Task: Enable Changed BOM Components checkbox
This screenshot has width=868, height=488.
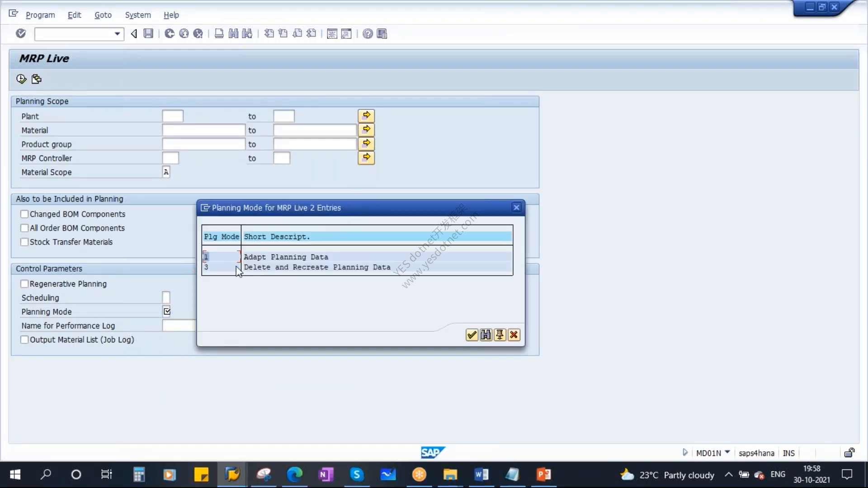Action: (x=24, y=214)
